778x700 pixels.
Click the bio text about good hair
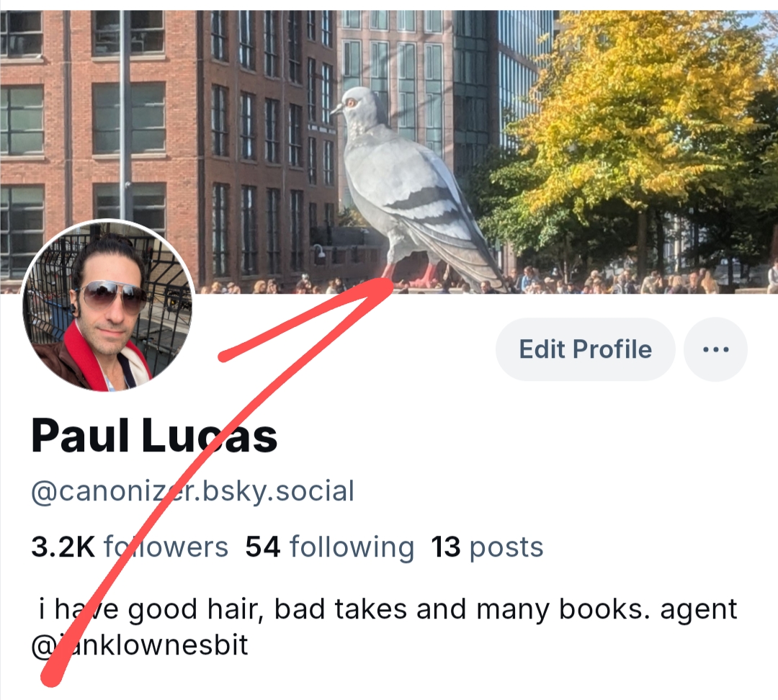pos(388,609)
